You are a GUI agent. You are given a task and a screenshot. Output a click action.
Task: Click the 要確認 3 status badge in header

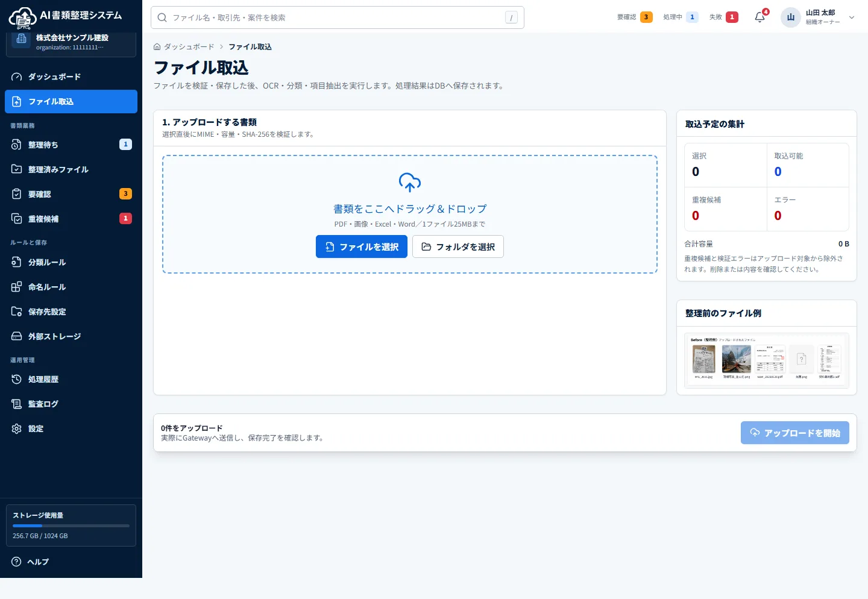(635, 17)
